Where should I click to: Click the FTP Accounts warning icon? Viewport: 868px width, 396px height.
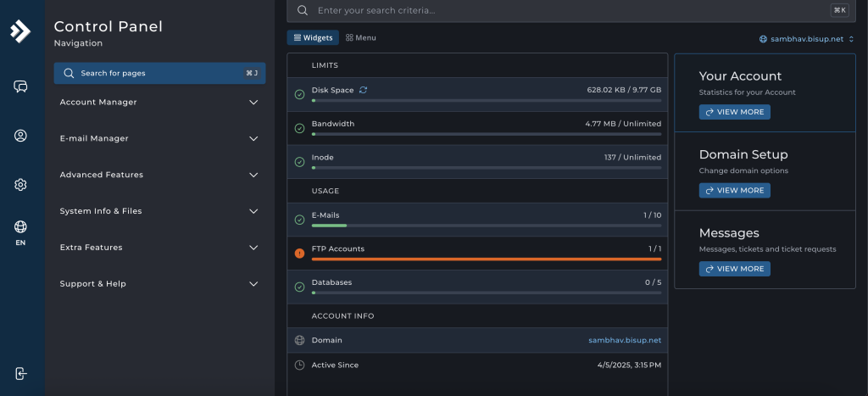coord(299,254)
